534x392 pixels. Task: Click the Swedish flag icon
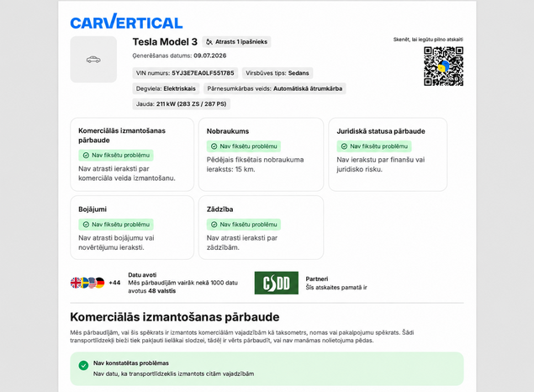(x=84, y=283)
